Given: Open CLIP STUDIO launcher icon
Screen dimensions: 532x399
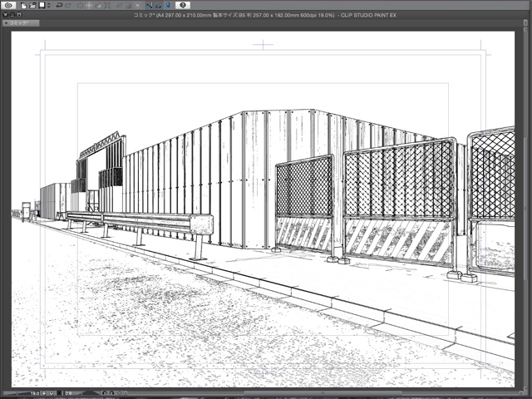Looking at the screenshot, I should pyautogui.click(x=8, y=5).
